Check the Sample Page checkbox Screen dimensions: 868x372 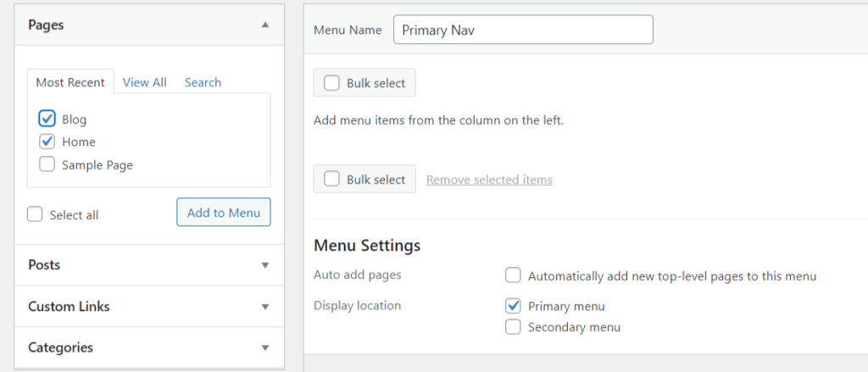[x=47, y=164]
